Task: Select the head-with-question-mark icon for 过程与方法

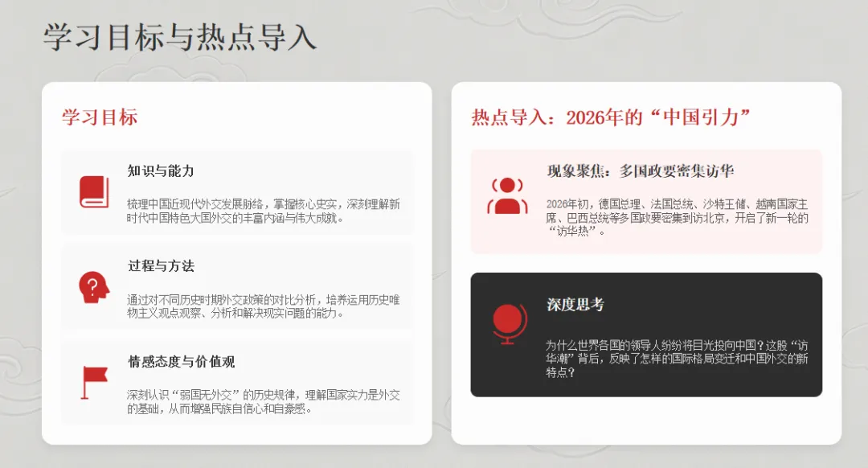Action: click(x=94, y=287)
